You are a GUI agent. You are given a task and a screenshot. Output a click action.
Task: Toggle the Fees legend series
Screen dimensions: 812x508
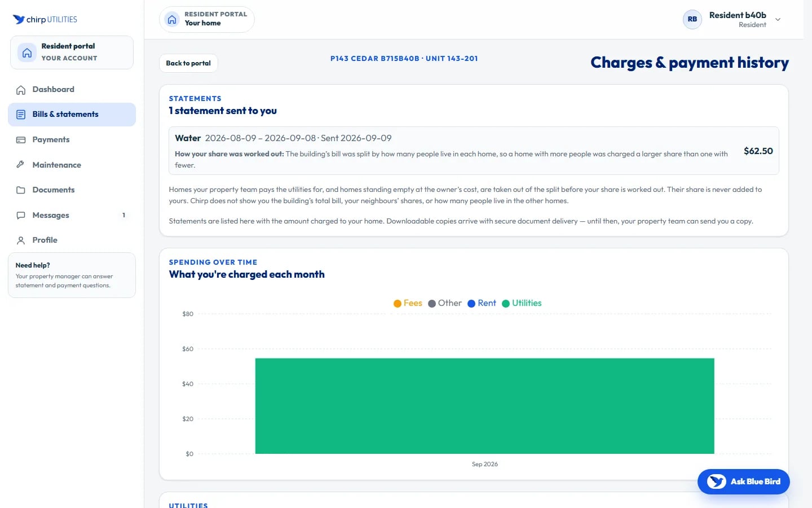click(408, 303)
